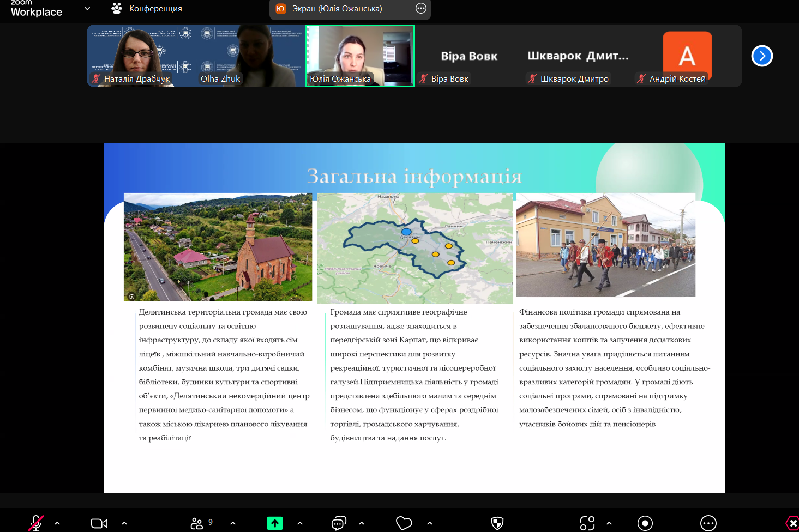Open the More options ellipsis in toolbar
Image resolution: width=799 pixels, height=532 pixels.
point(708,523)
